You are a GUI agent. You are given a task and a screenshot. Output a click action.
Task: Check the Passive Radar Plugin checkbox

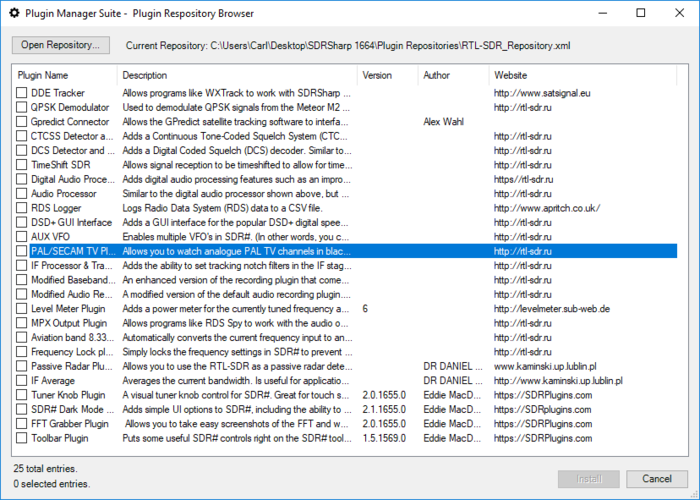[21, 366]
